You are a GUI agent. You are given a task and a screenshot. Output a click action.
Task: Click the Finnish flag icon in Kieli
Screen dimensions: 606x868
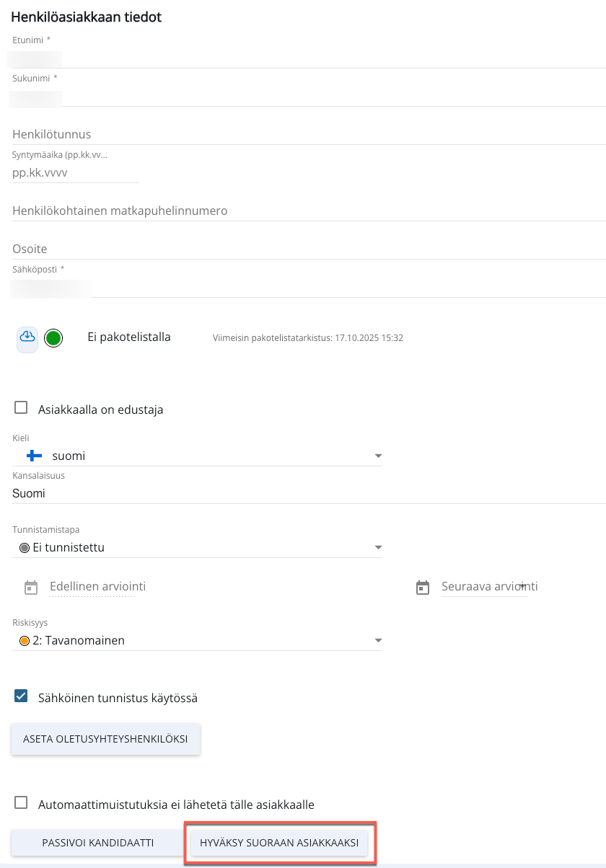34,456
